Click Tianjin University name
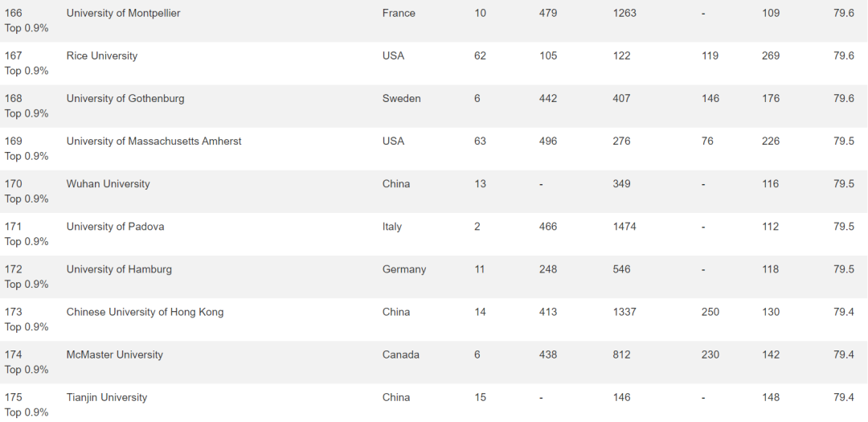This screenshot has height=422, width=868. click(107, 397)
